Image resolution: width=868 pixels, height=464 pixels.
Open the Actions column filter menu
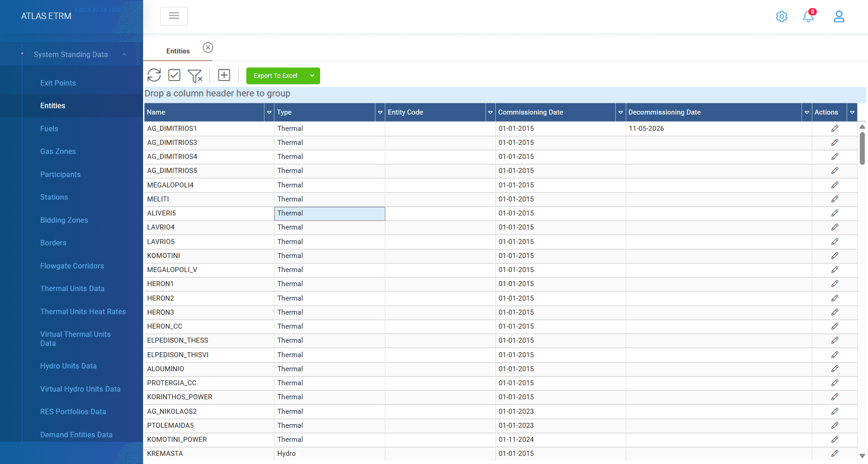pyautogui.click(x=852, y=112)
